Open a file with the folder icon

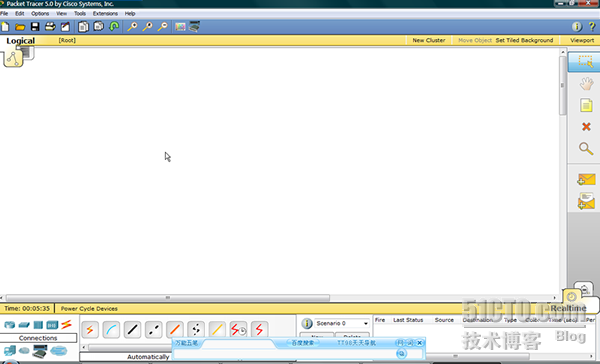tap(20, 27)
